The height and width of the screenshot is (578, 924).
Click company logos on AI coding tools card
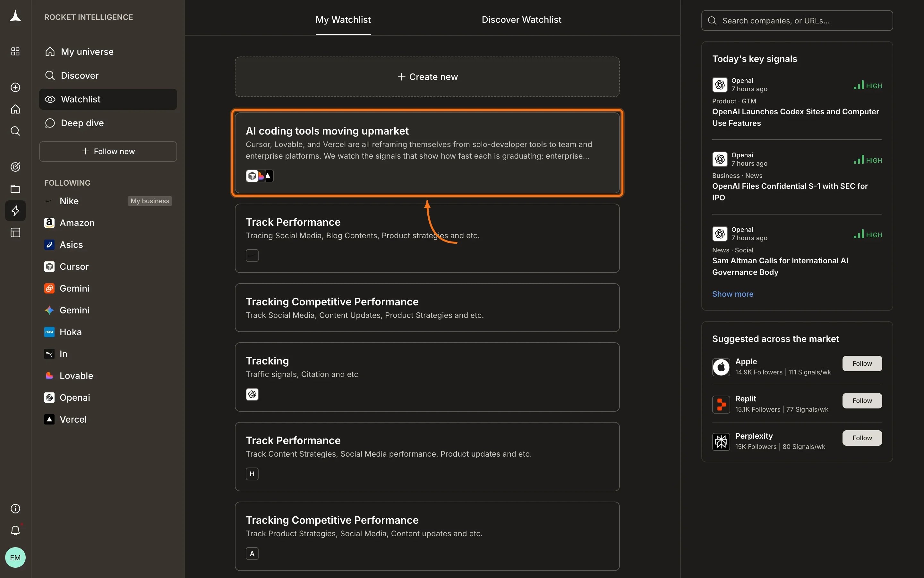(260, 176)
